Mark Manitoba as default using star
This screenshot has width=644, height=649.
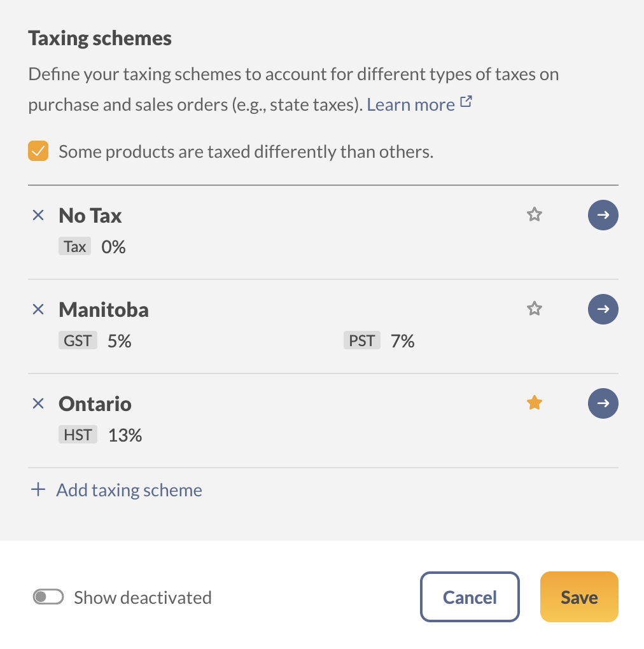535,309
